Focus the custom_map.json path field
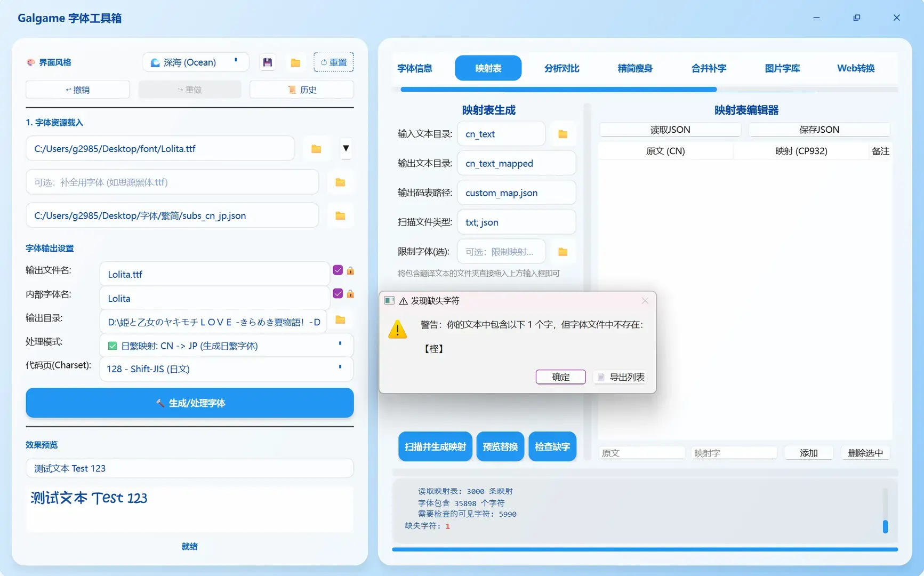This screenshot has height=576, width=924. (x=516, y=193)
